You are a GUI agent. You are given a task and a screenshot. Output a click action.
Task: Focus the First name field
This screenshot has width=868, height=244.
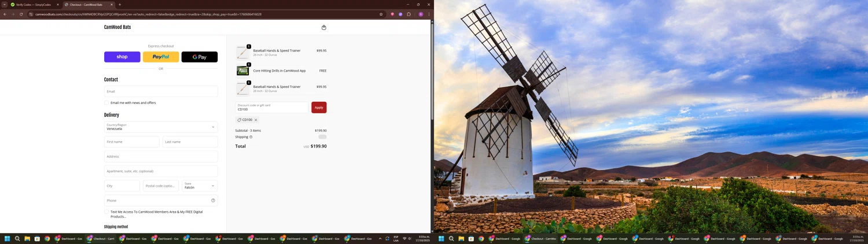coord(132,142)
